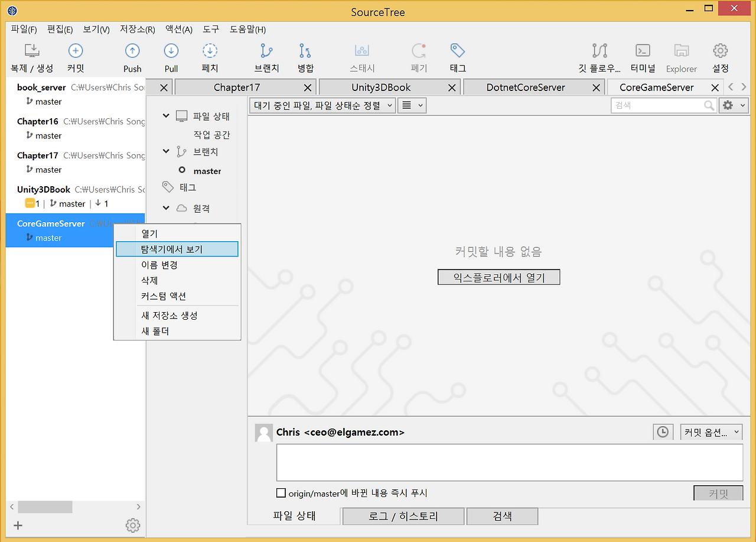The width and height of the screenshot is (756, 542).
Task: Select the book_server repository bookmark
Action: coord(75,94)
